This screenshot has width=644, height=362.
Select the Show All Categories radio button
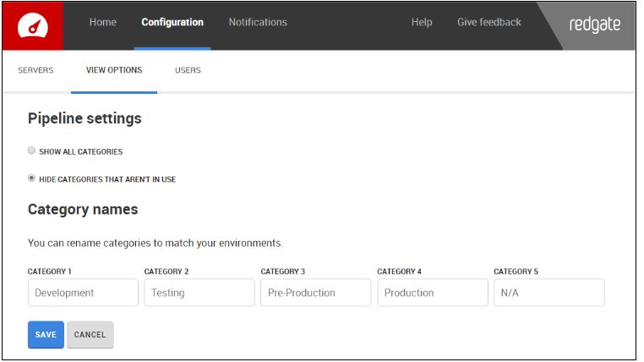pyautogui.click(x=32, y=151)
